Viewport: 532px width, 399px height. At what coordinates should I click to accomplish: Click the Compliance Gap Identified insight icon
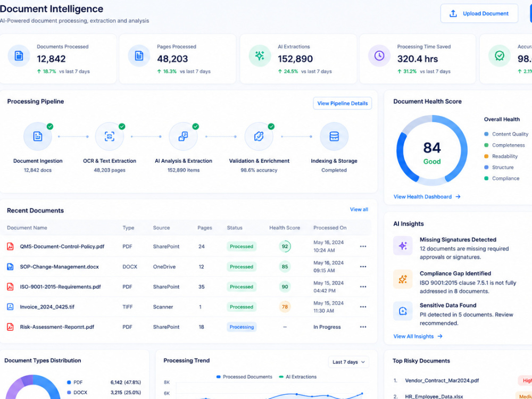pos(403,279)
